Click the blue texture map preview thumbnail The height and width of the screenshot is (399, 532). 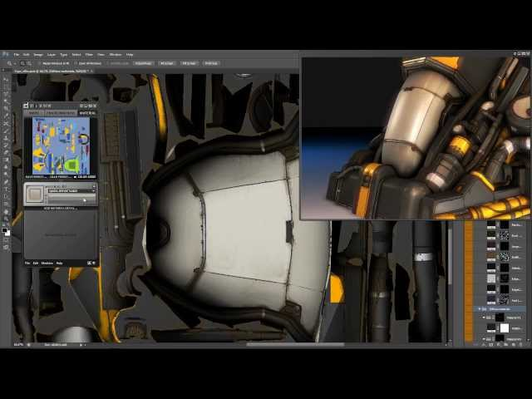tap(61, 145)
